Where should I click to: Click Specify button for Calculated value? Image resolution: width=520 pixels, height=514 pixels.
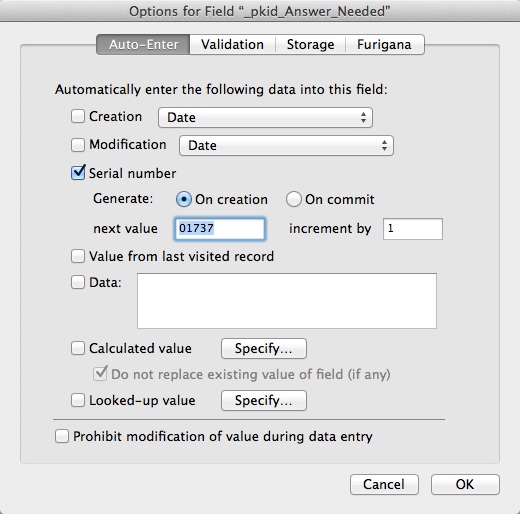coord(264,349)
